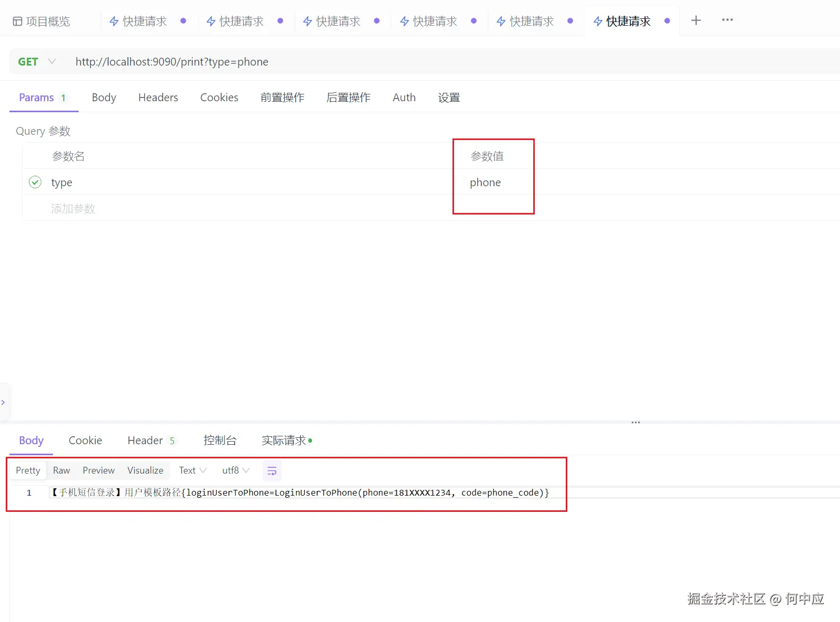The image size is (840, 622).
Task: Open a new request tab with plus icon
Action: [x=696, y=20]
